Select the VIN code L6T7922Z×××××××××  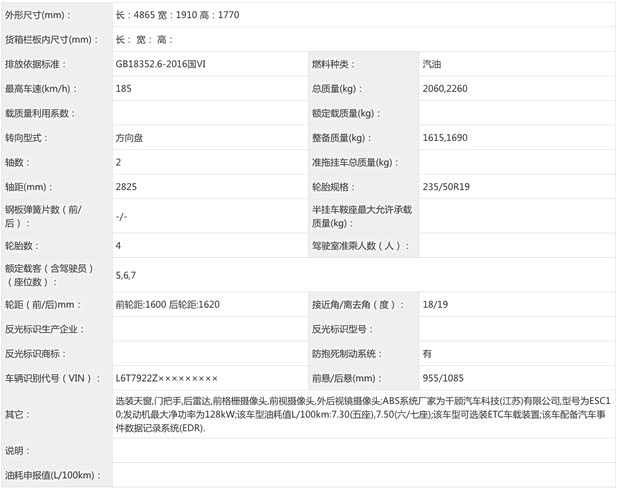click(x=166, y=378)
